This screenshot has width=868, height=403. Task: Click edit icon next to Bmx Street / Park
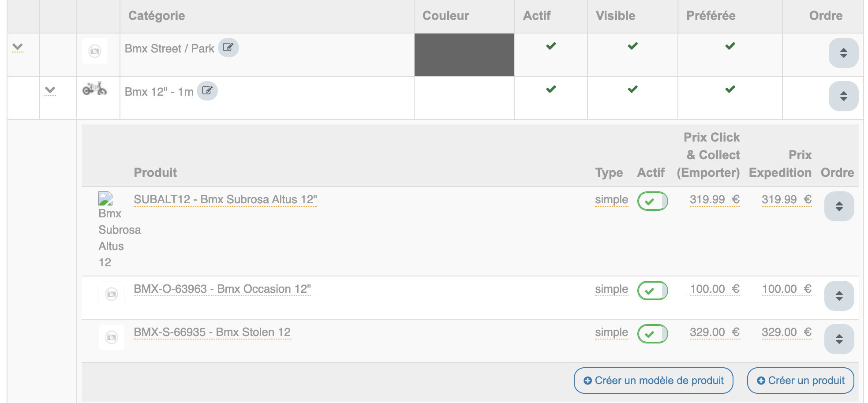click(228, 48)
